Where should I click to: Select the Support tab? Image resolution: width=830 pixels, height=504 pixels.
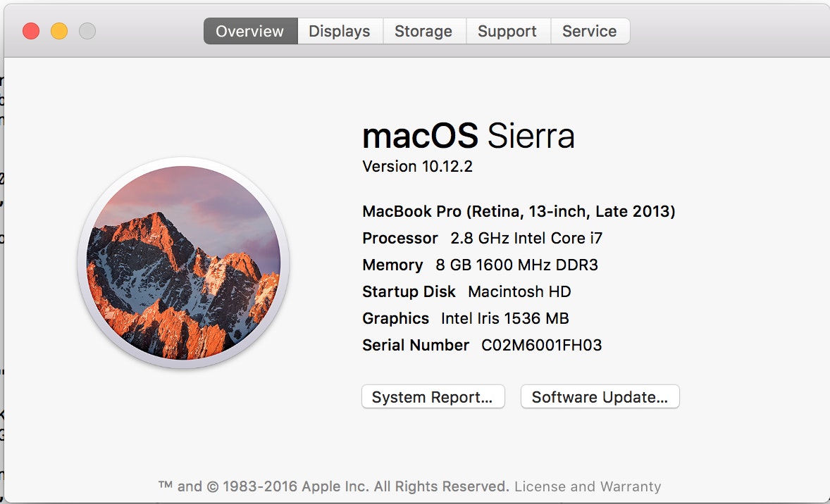(x=507, y=31)
